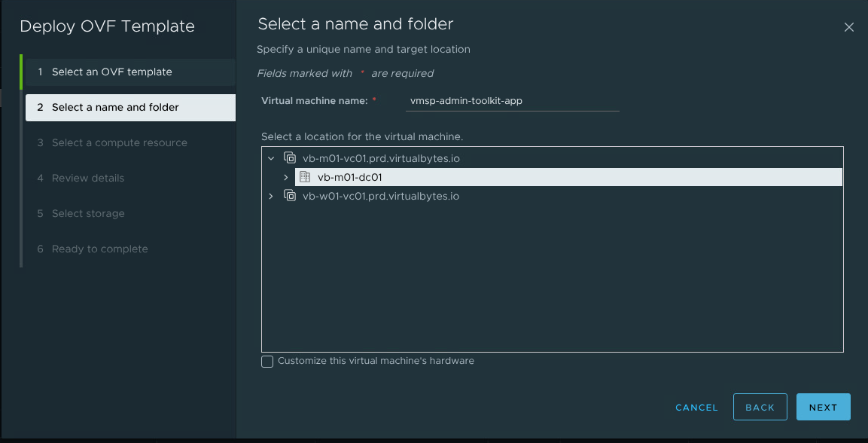Click the 'Deploy OVF Template' title
The height and width of the screenshot is (443, 868).
(x=108, y=26)
